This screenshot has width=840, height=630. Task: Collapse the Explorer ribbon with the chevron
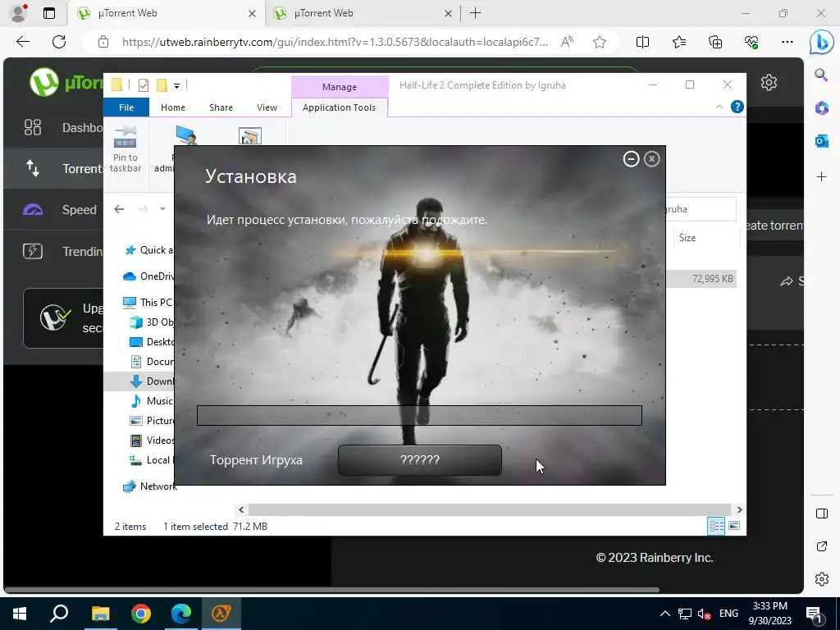click(719, 107)
